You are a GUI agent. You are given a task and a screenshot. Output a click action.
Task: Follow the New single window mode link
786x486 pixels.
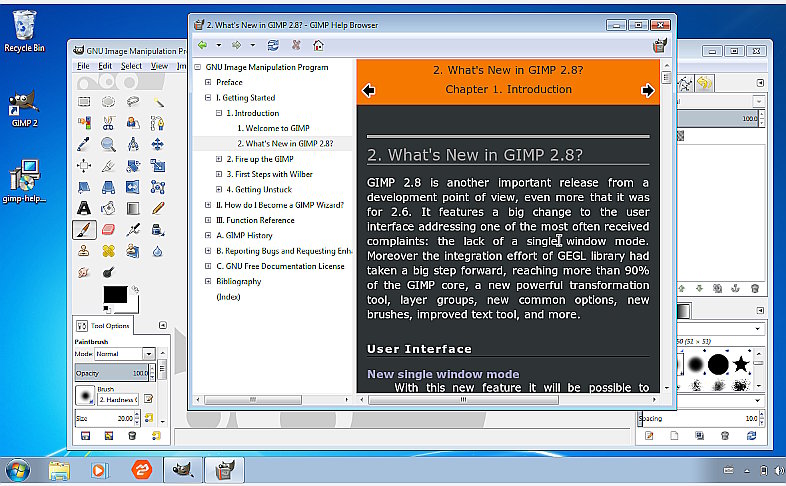pos(443,374)
